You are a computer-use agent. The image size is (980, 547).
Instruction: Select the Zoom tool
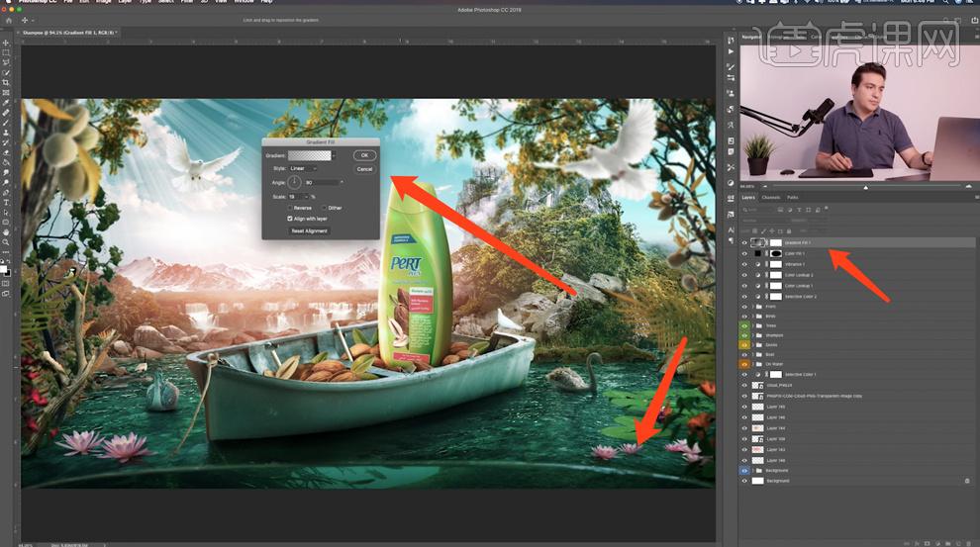[7, 243]
